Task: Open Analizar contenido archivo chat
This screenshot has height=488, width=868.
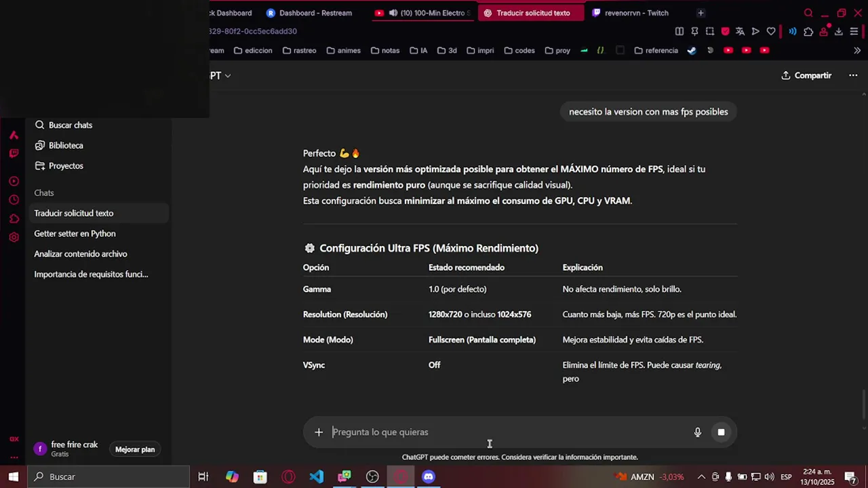Action: tap(98, 254)
